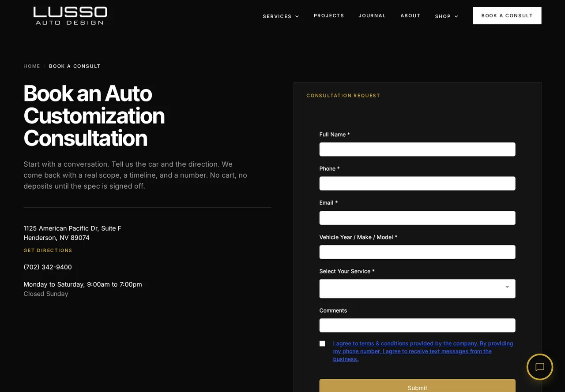Follow the Get Directions link
The height and width of the screenshot is (392, 565).
(x=48, y=250)
